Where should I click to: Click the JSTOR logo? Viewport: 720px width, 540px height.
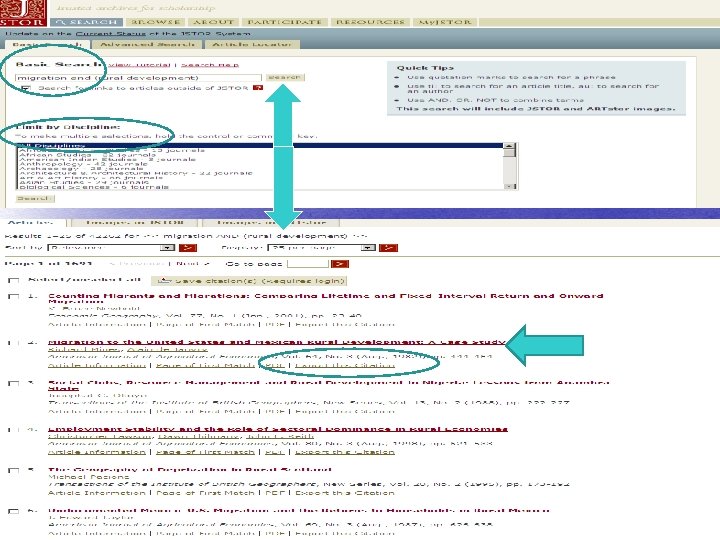tap(23, 13)
